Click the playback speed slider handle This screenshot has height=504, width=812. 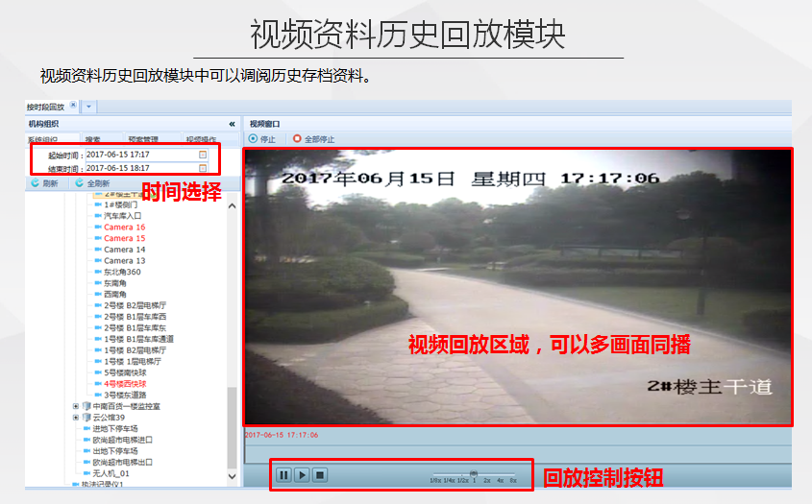(473, 472)
